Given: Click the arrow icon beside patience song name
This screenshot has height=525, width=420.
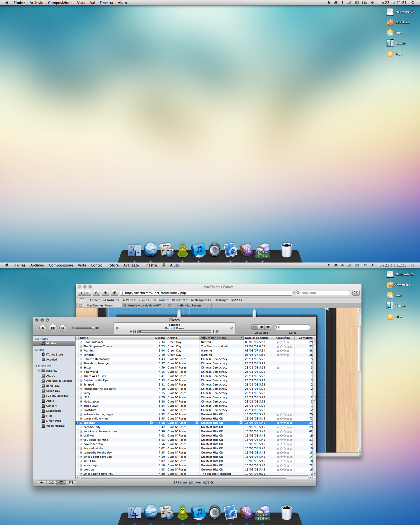Looking at the screenshot, I should tap(151, 423).
